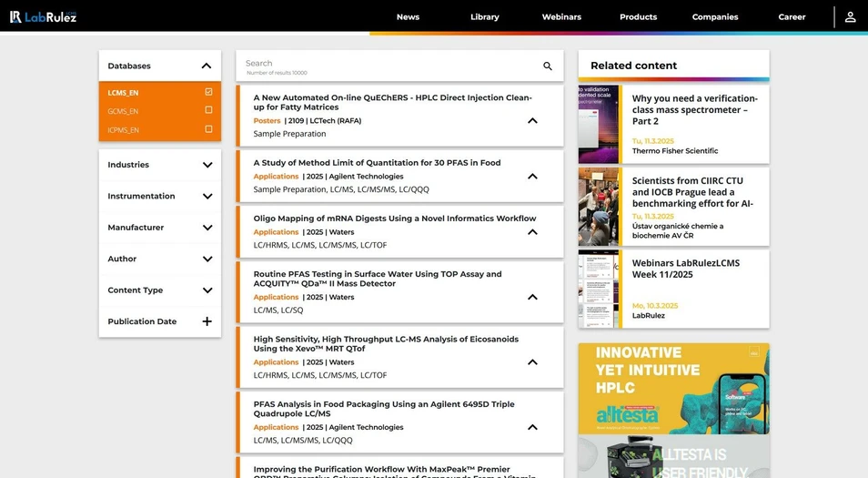Image resolution: width=868 pixels, height=478 pixels.
Task: Click the mass spectrometer article thumbnail
Action: pos(599,124)
